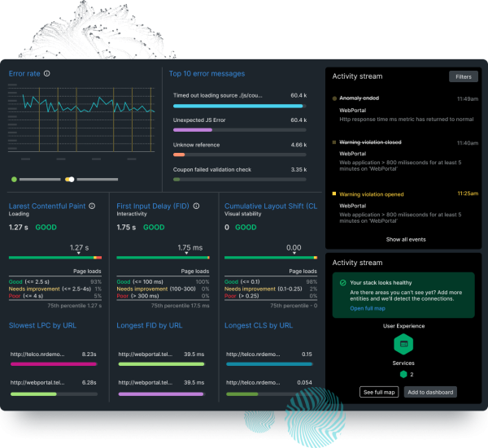Click the Open full map link

368,309
